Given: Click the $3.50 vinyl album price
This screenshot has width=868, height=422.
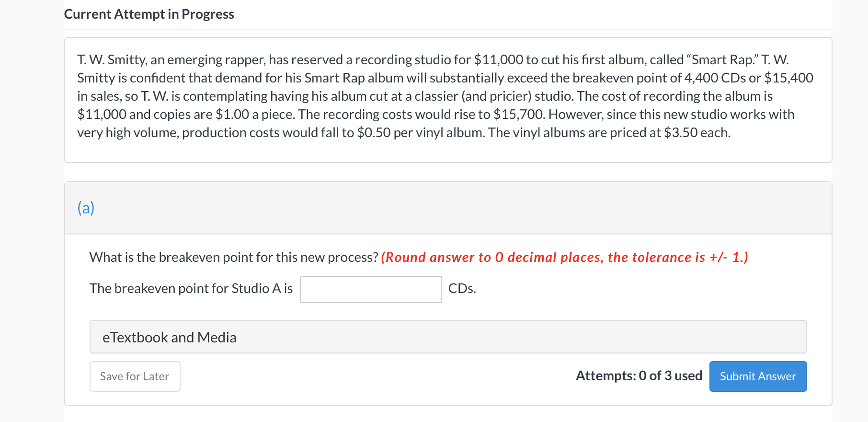Looking at the screenshot, I should pos(680,133).
